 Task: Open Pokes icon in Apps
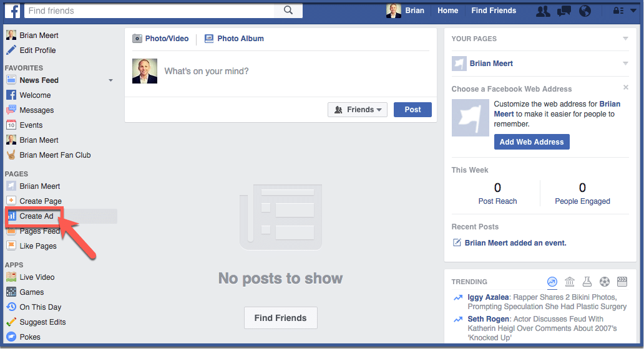coord(11,337)
